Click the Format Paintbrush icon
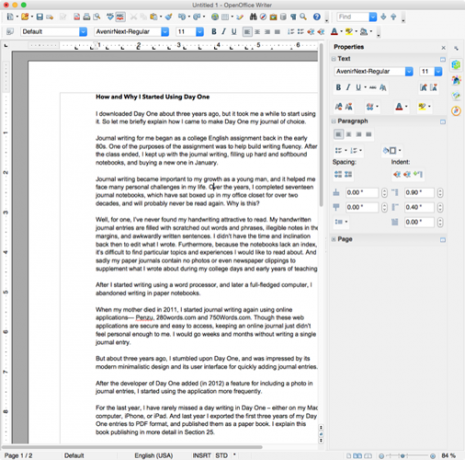The image size is (465, 460). point(169,17)
